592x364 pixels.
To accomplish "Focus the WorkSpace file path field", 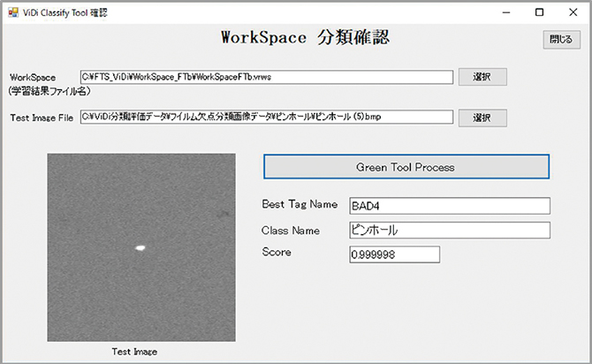I will 267,77.
